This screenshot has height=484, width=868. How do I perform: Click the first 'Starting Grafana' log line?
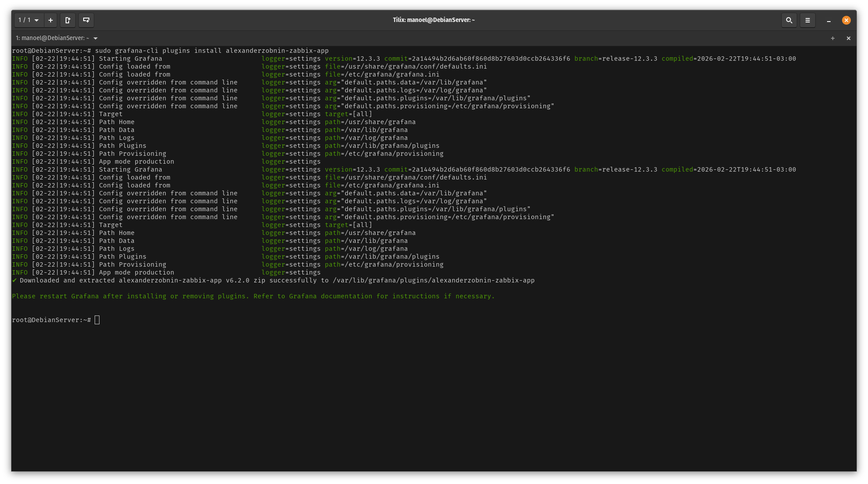[x=130, y=59]
